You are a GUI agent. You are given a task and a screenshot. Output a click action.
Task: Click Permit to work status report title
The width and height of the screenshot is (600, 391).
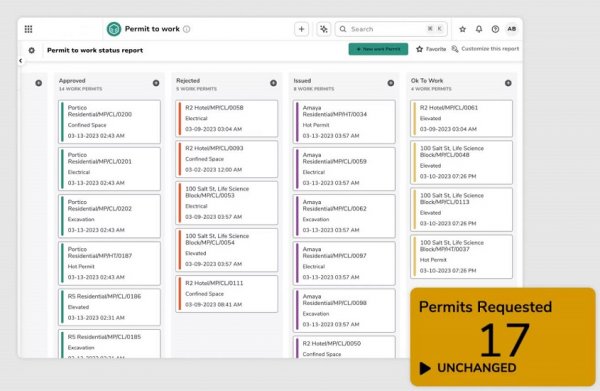pyautogui.click(x=95, y=50)
